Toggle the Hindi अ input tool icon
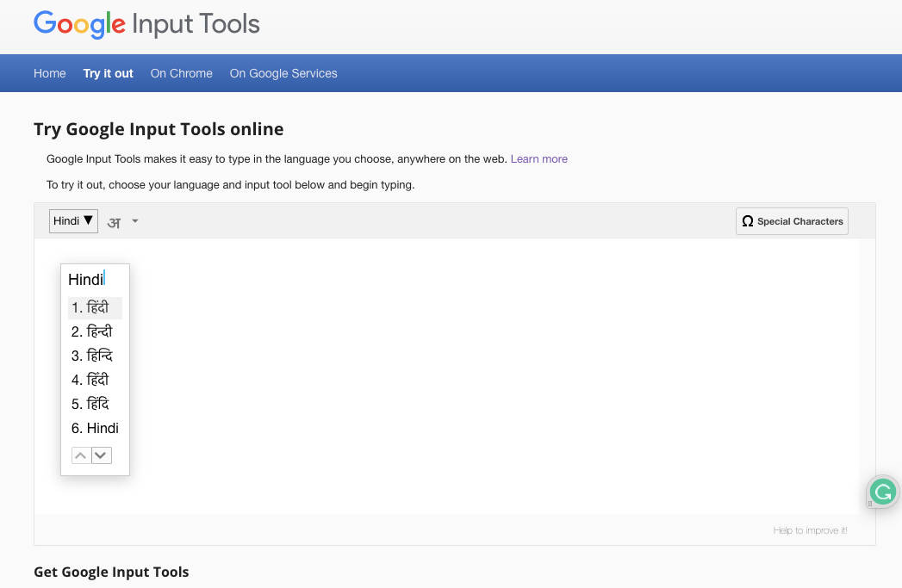902x588 pixels. point(114,222)
